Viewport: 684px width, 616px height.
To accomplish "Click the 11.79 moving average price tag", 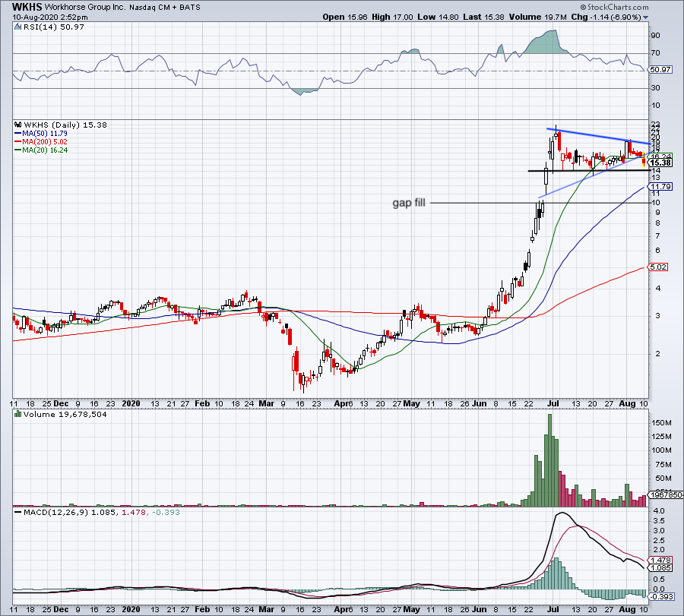I will 660,187.
